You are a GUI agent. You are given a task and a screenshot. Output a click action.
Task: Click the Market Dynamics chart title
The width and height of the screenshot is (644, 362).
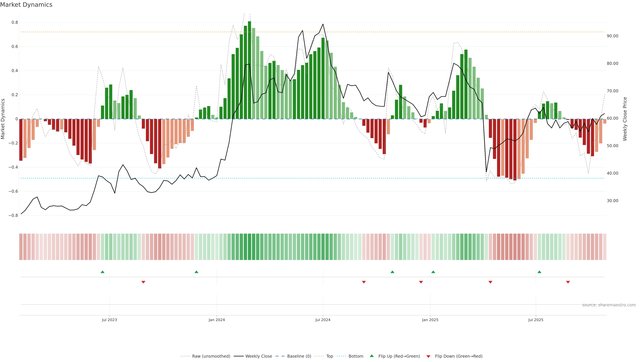(x=26, y=5)
